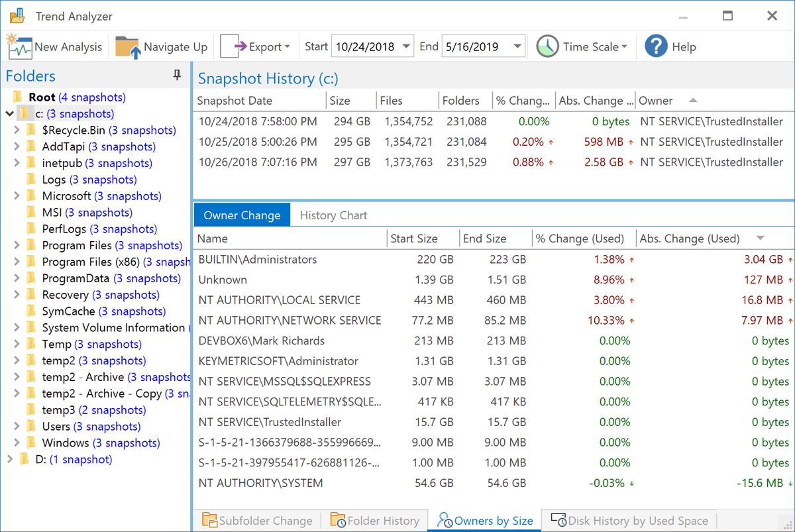Screen dimensions: 795x532
Task: Select the Root folder icon
Action: click(x=18, y=97)
